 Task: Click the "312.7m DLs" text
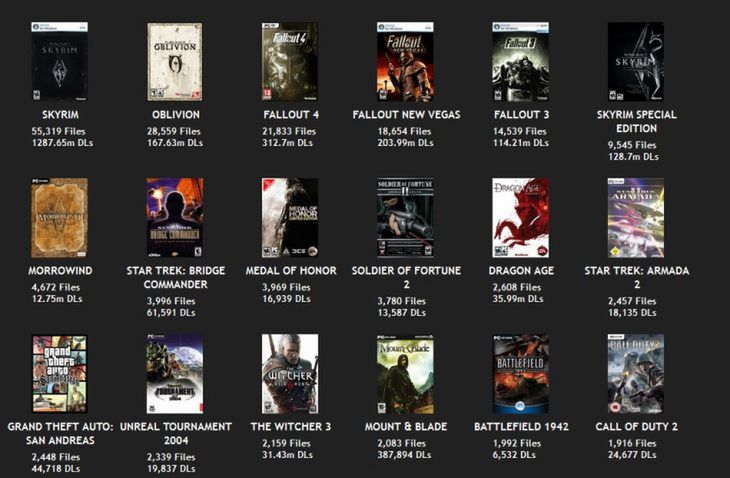point(287,143)
